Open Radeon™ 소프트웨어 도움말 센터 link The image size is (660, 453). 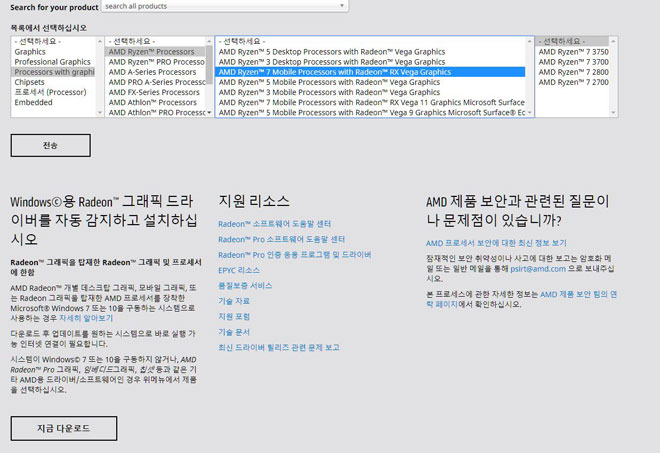pyautogui.click(x=274, y=224)
